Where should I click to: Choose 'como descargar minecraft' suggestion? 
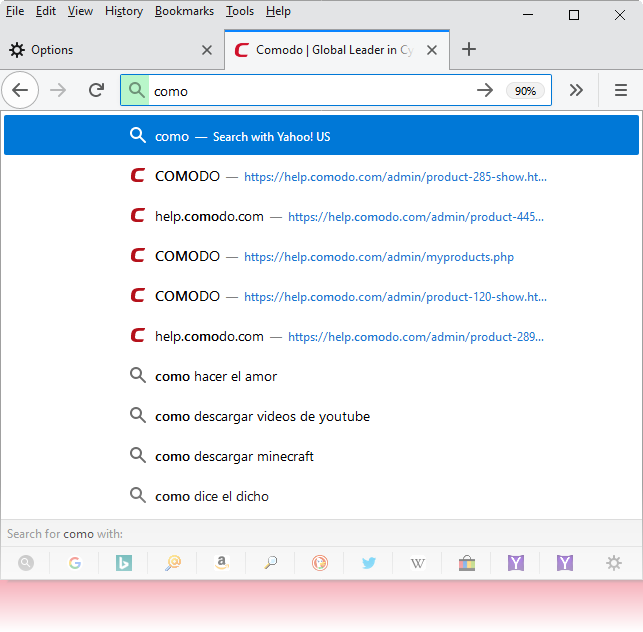point(322,456)
